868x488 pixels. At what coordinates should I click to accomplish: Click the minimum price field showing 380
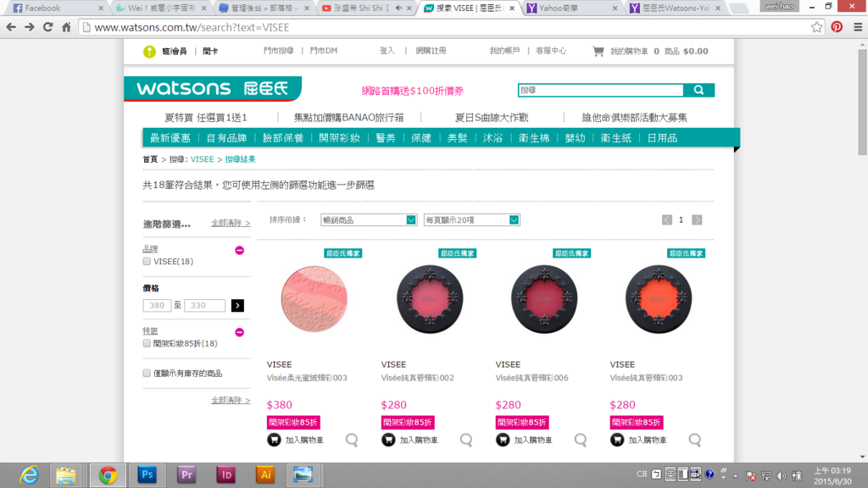[157, 305]
